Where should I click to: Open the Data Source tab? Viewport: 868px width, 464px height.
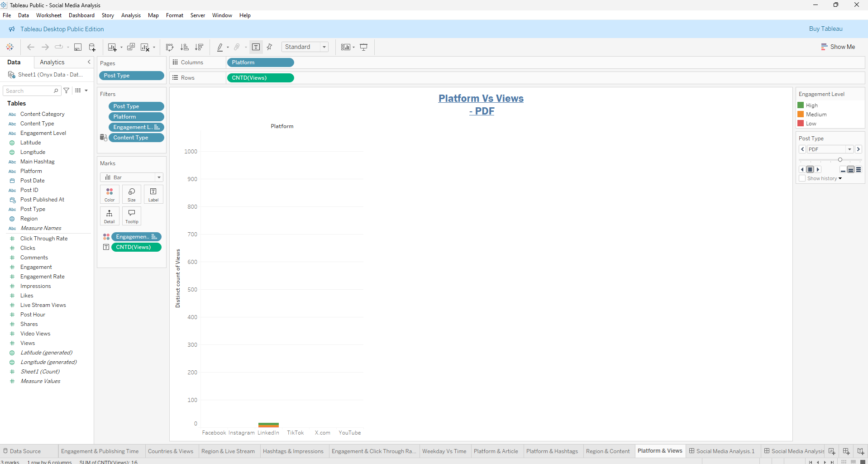(x=25, y=451)
